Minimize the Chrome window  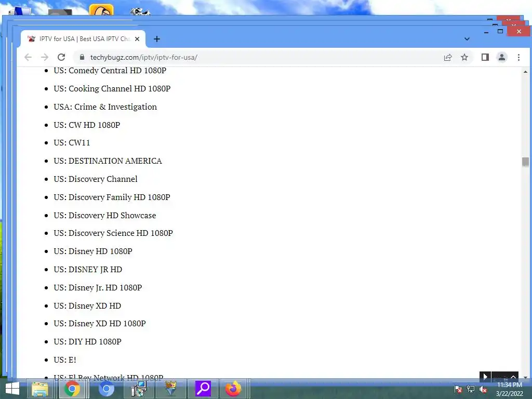486,32
